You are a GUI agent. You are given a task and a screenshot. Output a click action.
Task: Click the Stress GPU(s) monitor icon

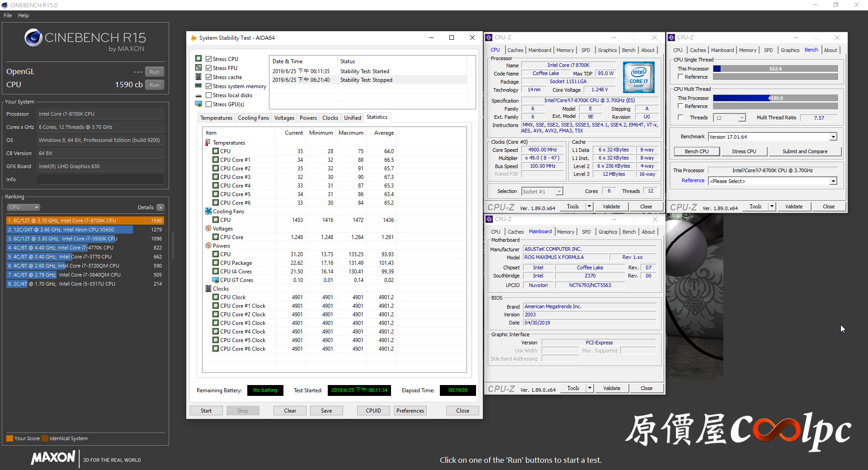tap(198, 104)
